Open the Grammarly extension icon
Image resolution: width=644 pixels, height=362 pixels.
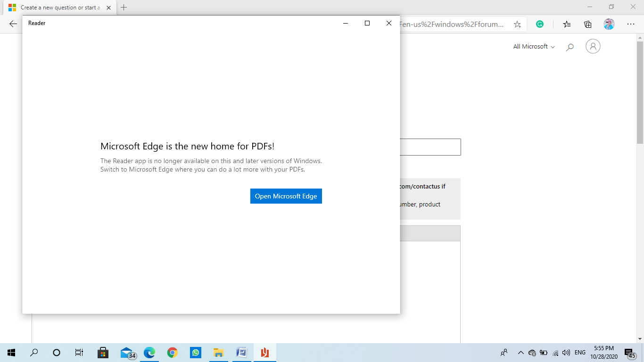tap(540, 24)
